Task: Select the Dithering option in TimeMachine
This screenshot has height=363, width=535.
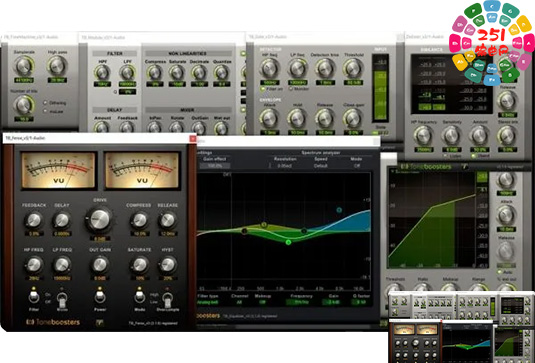Action: tap(45, 103)
